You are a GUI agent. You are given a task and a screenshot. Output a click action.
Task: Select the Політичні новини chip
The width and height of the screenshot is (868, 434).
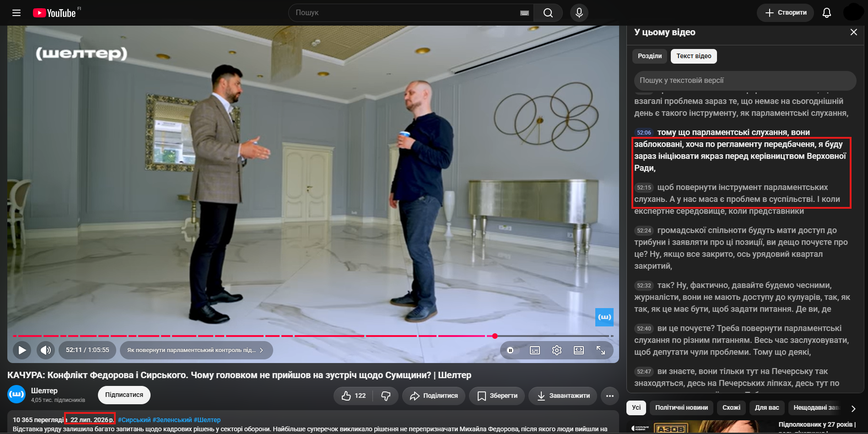point(681,407)
